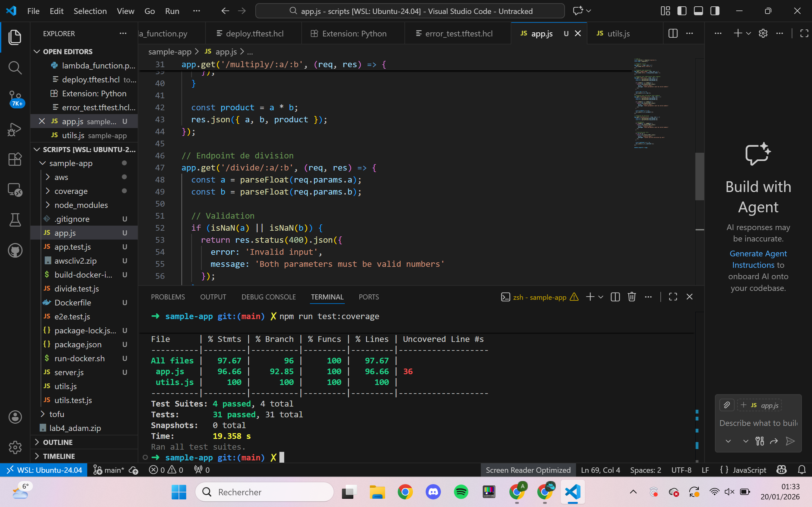This screenshot has width=812, height=507.
Task: Click WSL: Ubuntu-24.04 remote status button
Action: [x=44, y=470]
